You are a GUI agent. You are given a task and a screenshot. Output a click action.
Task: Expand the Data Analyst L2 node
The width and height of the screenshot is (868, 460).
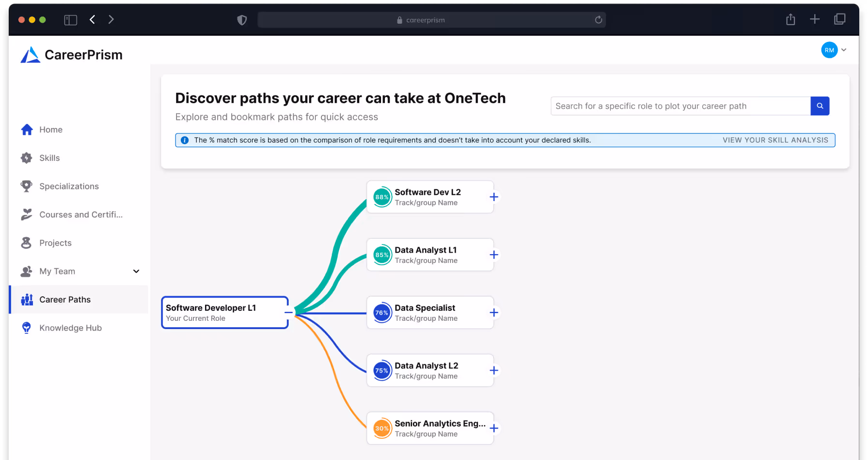click(x=494, y=371)
